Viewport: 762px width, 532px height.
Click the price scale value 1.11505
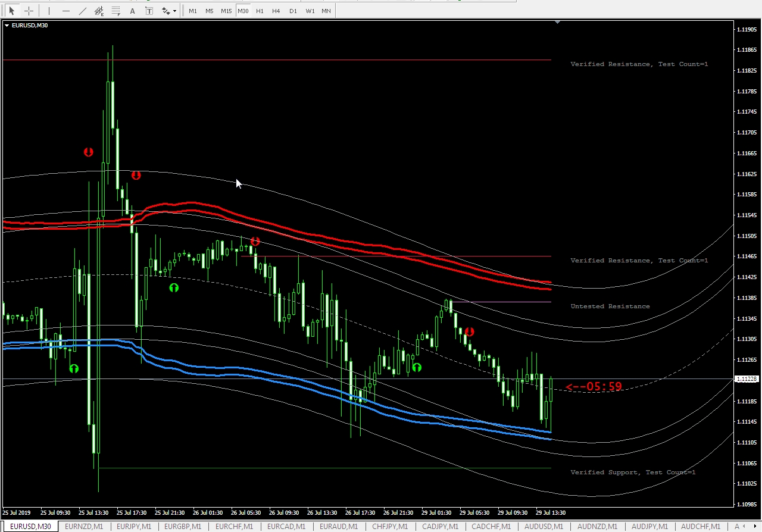click(x=747, y=236)
